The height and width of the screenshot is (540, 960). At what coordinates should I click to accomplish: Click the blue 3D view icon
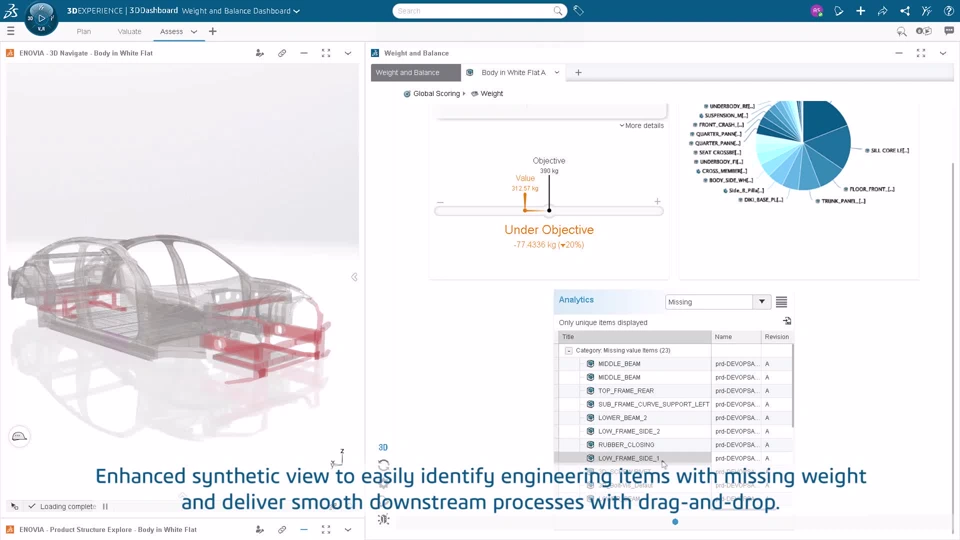[x=383, y=448]
